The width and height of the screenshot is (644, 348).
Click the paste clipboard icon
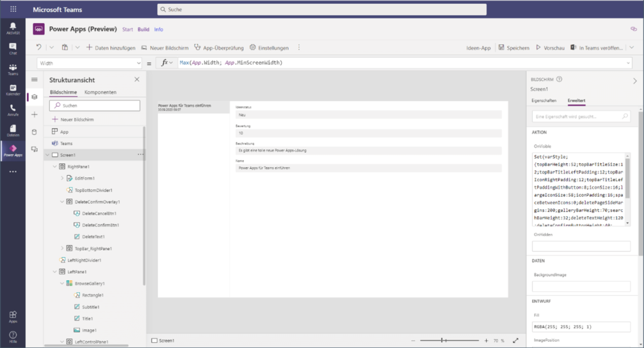[x=65, y=47]
